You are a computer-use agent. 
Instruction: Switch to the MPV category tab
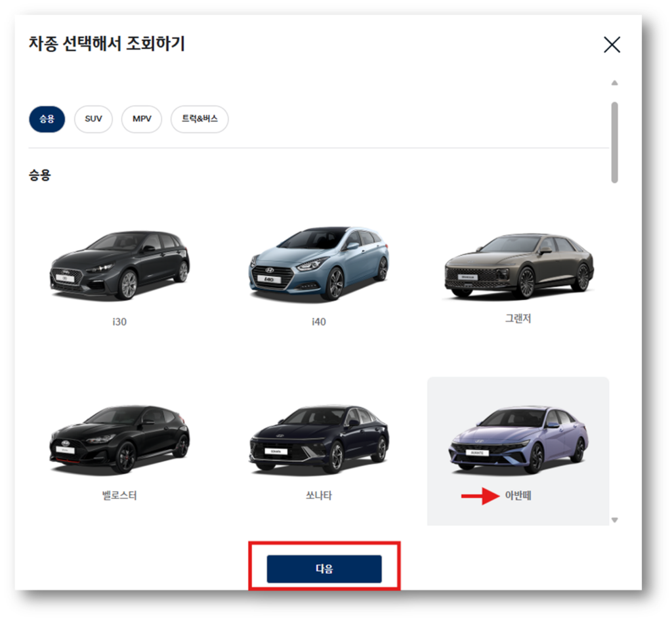coord(142,119)
